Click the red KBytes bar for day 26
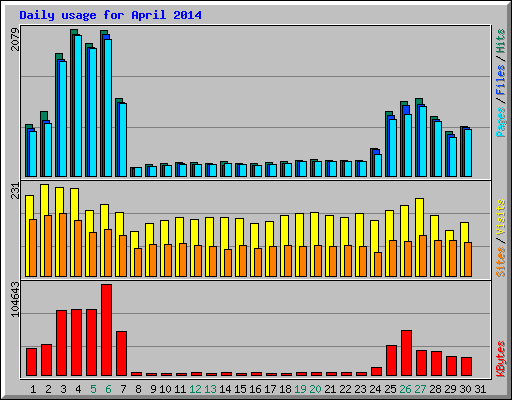The height and width of the screenshot is (400, 512). click(x=406, y=353)
